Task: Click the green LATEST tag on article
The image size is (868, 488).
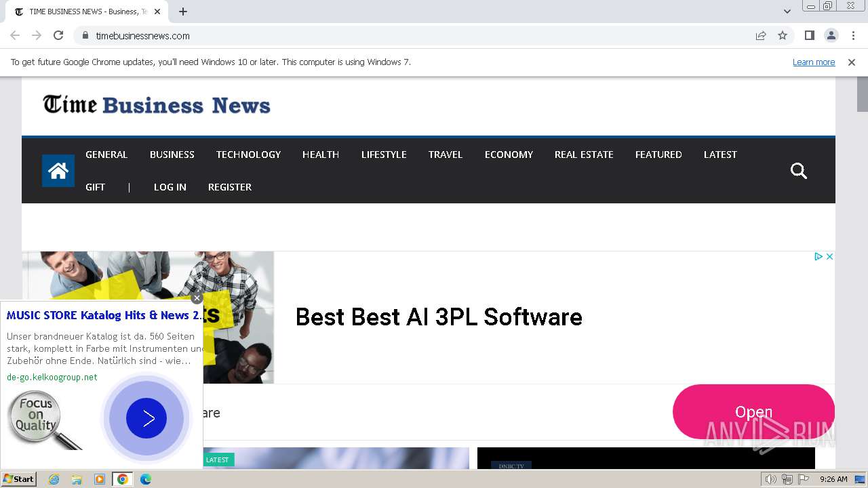Action: tap(218, 460)
